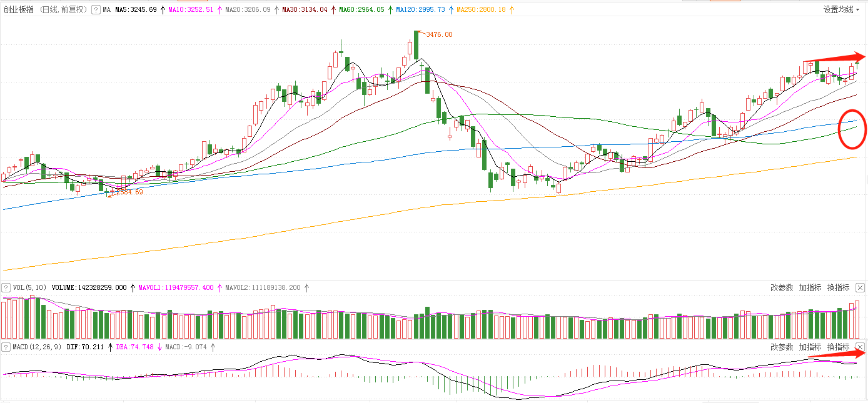The height and width of the screenshot is (403, 868).
Task: Click the help icon beside MA label
Action: click(x=96, y=10)
